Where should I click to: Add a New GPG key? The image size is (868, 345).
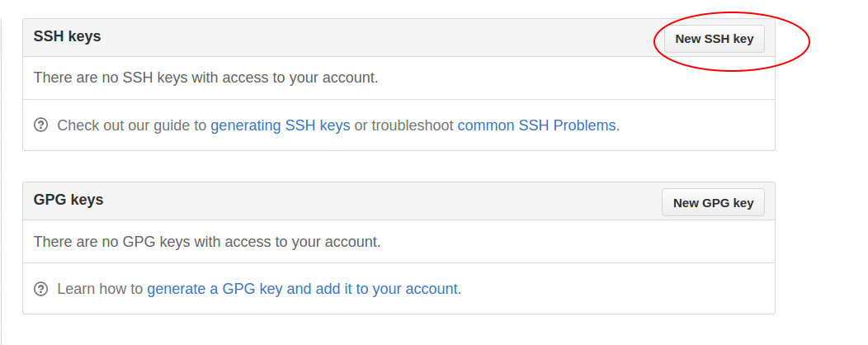(713, 203)
